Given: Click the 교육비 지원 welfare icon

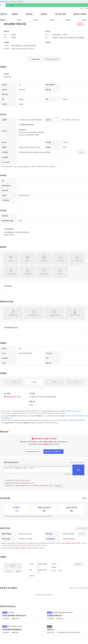Looking at the screenshot, I should (60, 259).
